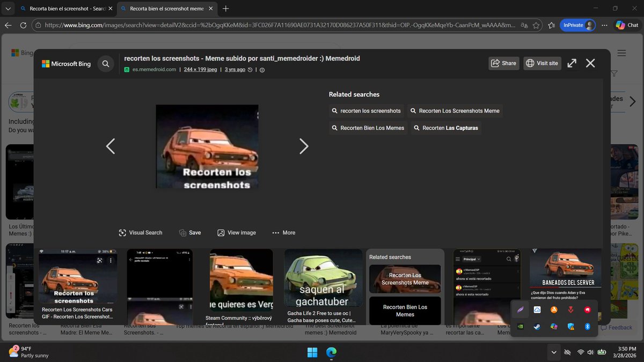Screen dimensions: 644x362
Task: Expand image viewer to full screen
Action: [572, 63]
